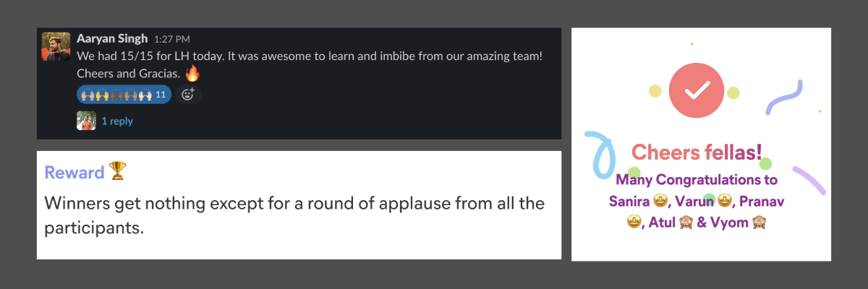Click the star-struck emoji after Sanira
Viewport: 868px width, 289px height.
659,201
